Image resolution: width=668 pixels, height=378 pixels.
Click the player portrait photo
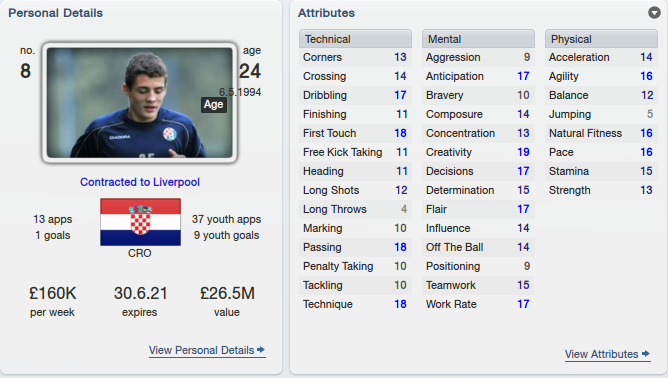(x=140, y=103)
